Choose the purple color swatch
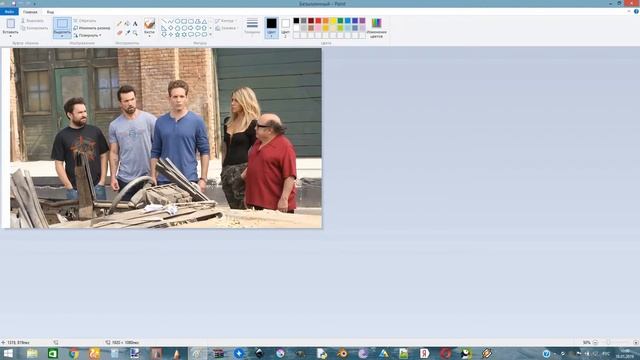The width and height of the screenshot is (640, 360). pyautogui.click(x=362, y=21)
